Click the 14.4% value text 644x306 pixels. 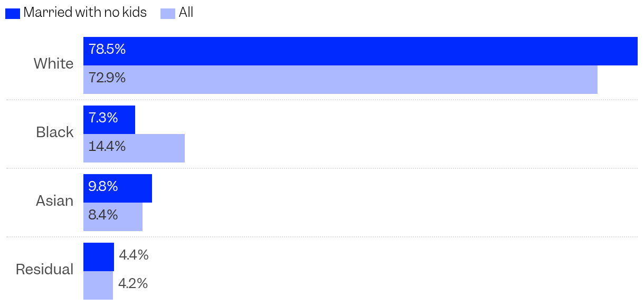(107, 147)
